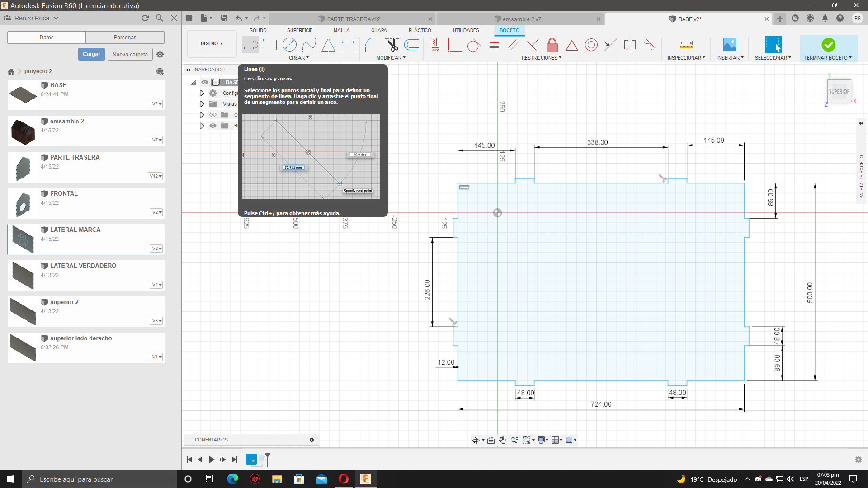Screen dimensions: 868x488
Task: Open the INSPECCIONAR dropdown menu
Action: click(686, 58)
